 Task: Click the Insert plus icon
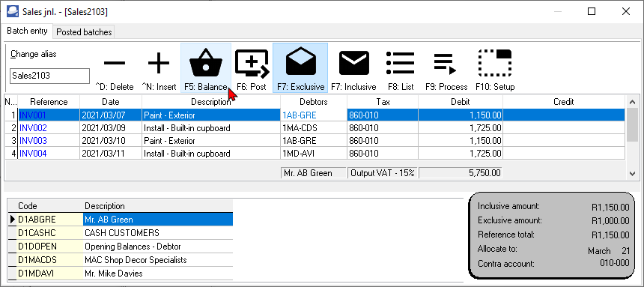point(159,63)
